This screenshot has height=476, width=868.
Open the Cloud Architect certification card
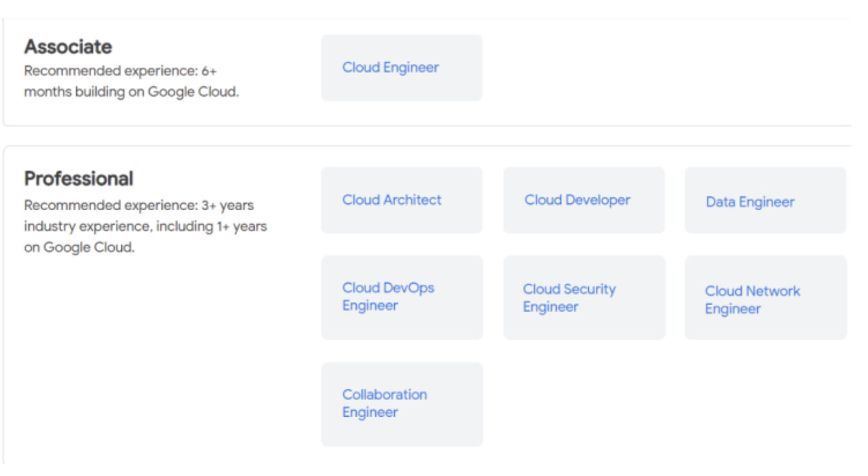[x=401, y=200]
